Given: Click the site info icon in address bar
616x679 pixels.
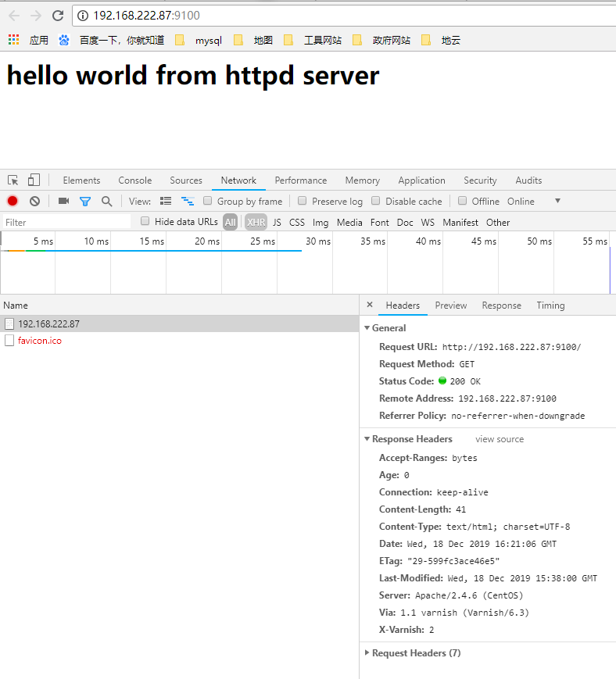Looking at the screenshot, I should 83,16.
